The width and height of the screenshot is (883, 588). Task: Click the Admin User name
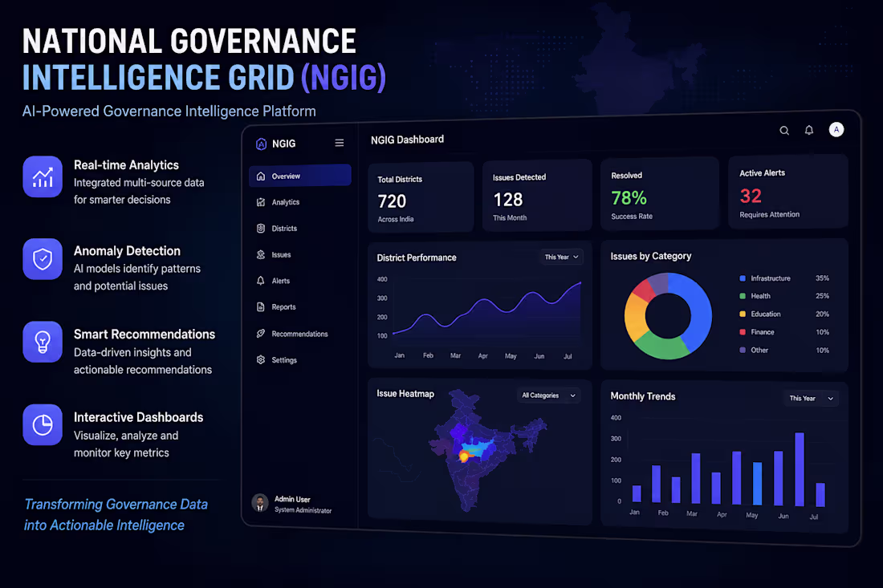(x=292, y=499)
